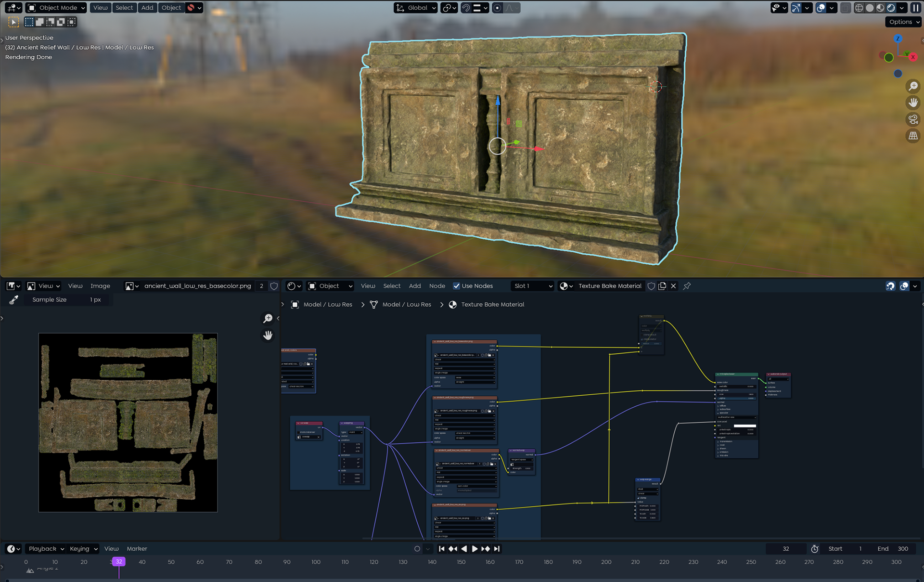Toggle the node editor snapping icon
This screenshot has height=582, width=924.
point(890,286)
